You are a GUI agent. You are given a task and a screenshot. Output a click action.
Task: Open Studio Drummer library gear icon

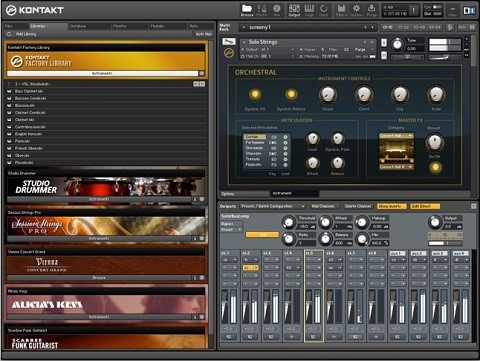click(202, 199)
